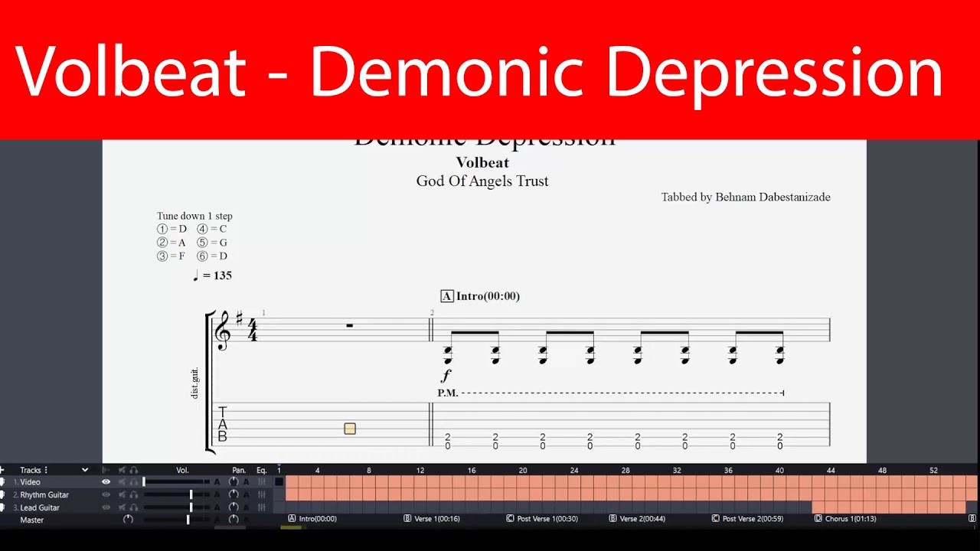The height and width of the screenshot is (551, 980).
Task: Adjust the Master volume slider
Action: (176, 520)
